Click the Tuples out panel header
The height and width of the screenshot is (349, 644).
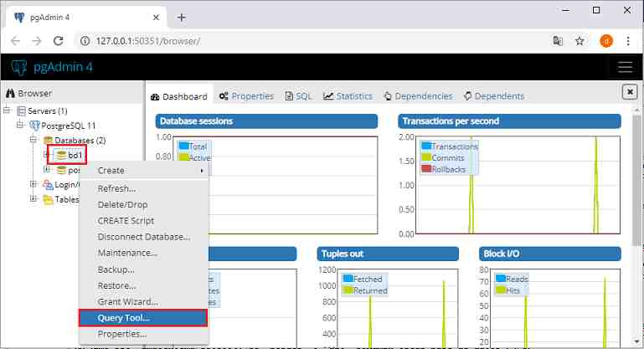(388, 254)
